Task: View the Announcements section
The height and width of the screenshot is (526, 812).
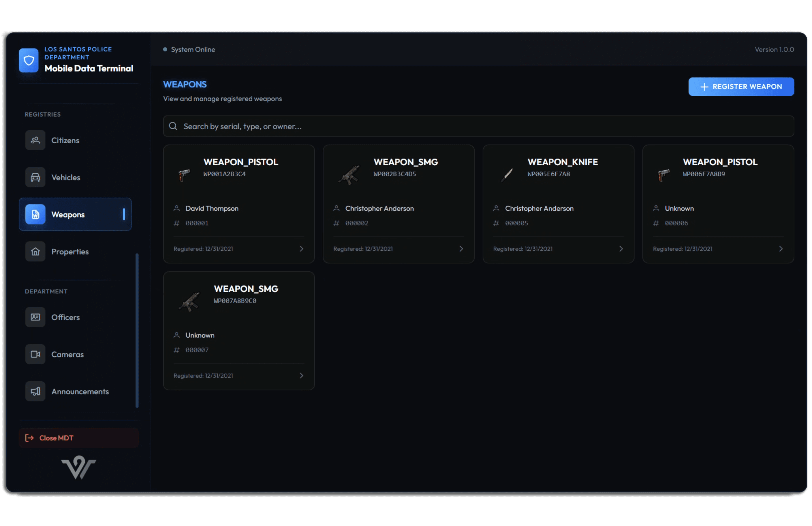Action: (75, 392)
